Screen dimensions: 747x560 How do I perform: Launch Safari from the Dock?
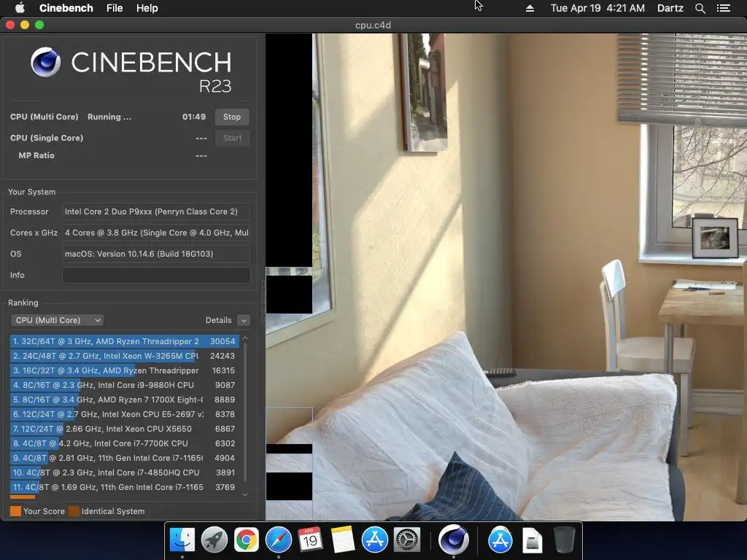tap(278, 540)
